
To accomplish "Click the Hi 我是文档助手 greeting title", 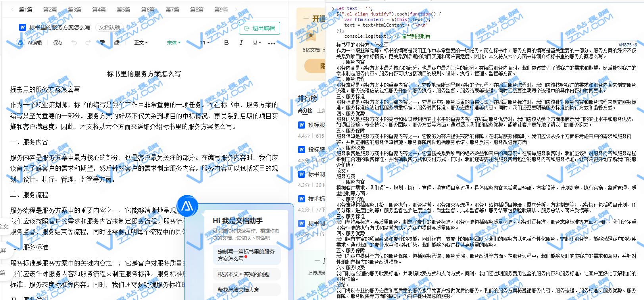I will (238, 221).
